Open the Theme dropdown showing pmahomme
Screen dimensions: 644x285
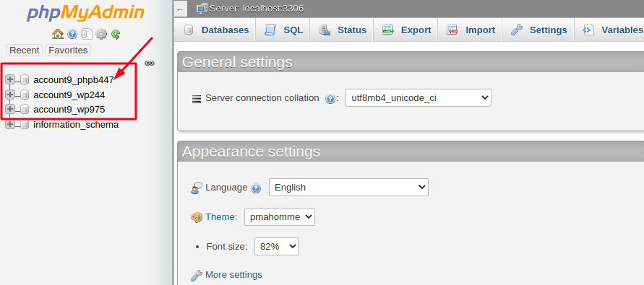279,217
